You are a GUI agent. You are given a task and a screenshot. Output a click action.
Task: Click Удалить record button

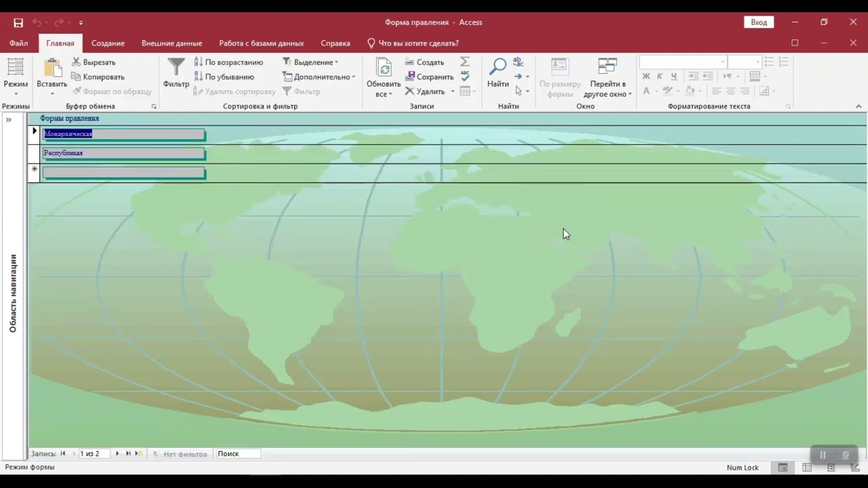coord(425,91)
